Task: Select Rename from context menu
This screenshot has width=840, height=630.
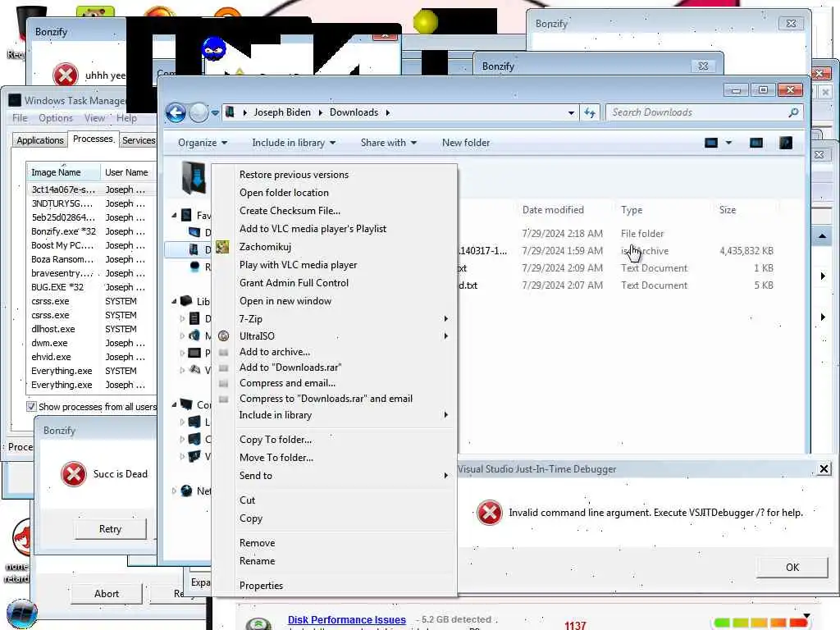Action: [257, 561]
